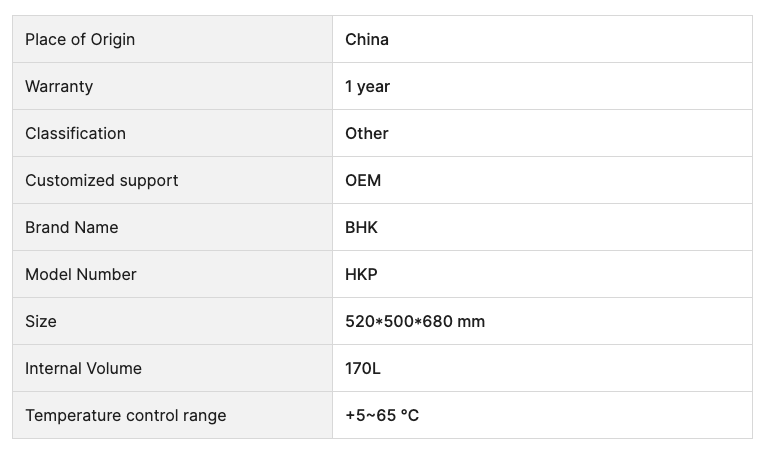Click the Classification label

coord(75,133)
